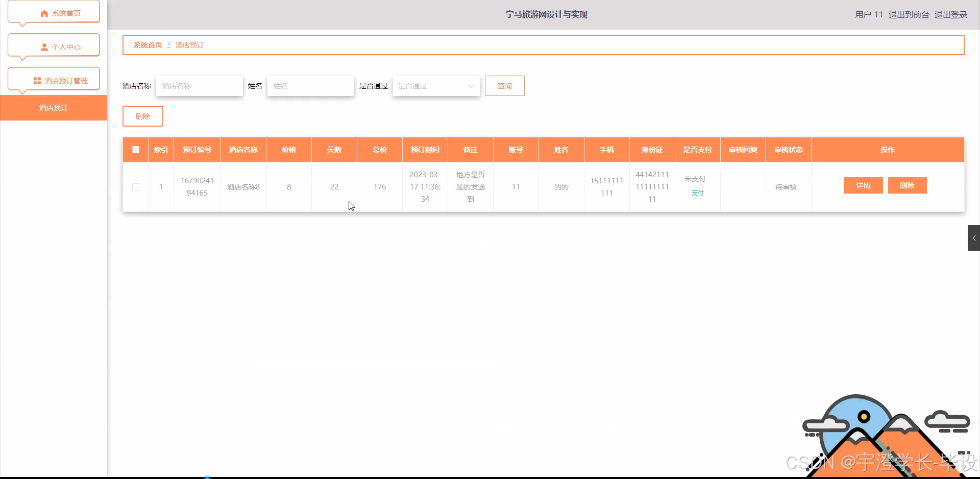This screenshot has height=479, width=980.
Task: Click the 姓名 input field
Action: [310, 86]
